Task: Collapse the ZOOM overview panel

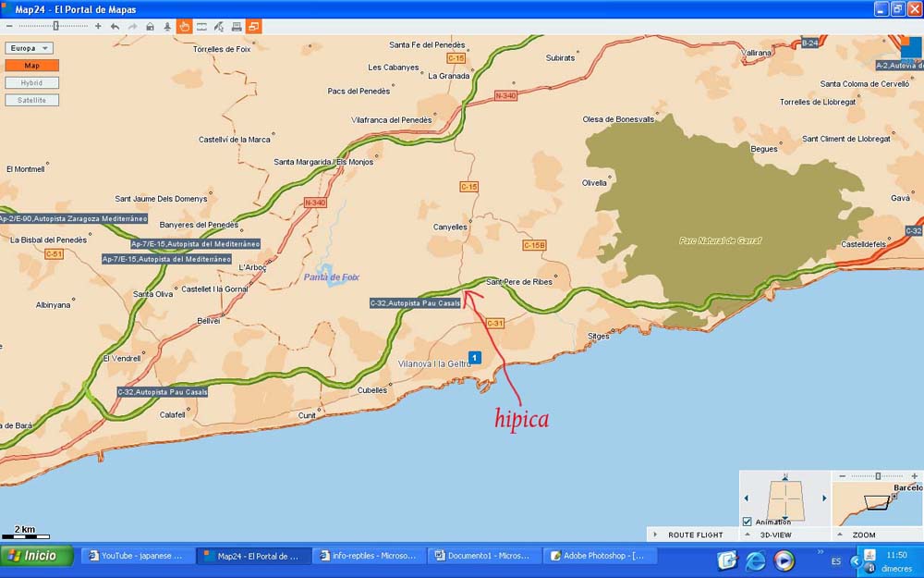Action: click(x=839, y=535)
